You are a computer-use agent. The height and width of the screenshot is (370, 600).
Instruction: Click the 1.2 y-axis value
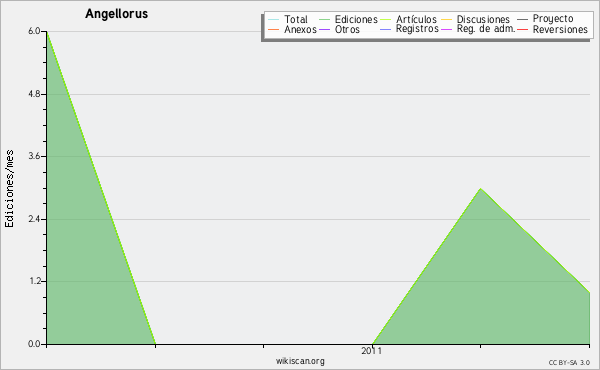[x=34, y=281]
